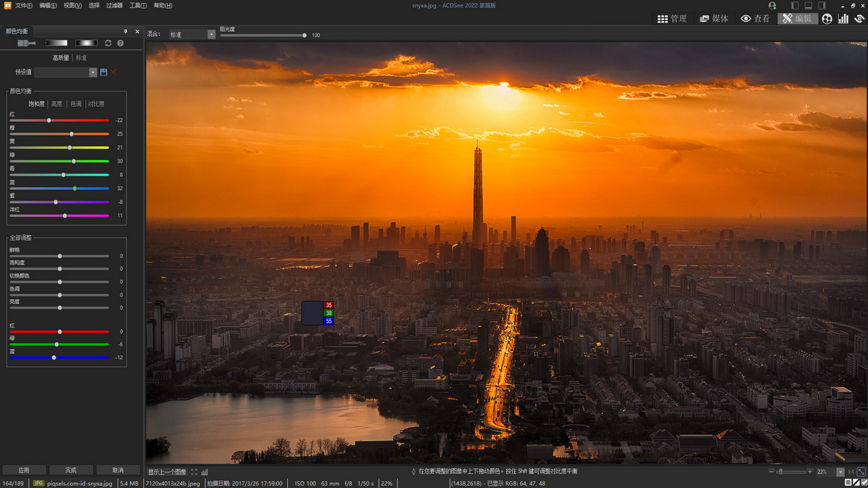Open the 文件(F) menu
This screenshot has height=488, width=868.
click(x=24, y=5)
